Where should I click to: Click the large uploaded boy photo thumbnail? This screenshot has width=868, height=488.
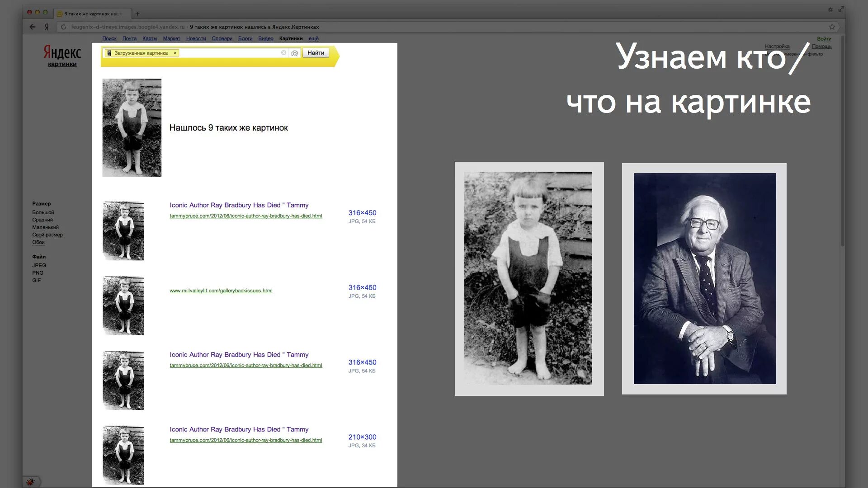[x=132, y=128]
